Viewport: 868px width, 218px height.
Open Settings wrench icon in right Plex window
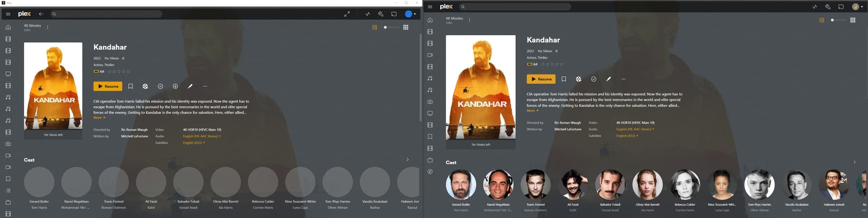point(828,7)
